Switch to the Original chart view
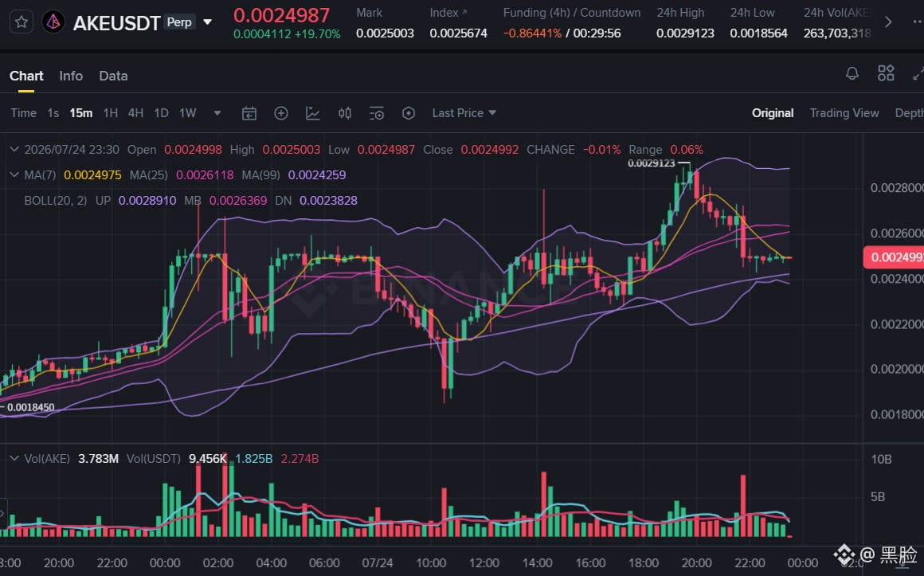Screen dimensions: 924x576 [x=773, y=113]
